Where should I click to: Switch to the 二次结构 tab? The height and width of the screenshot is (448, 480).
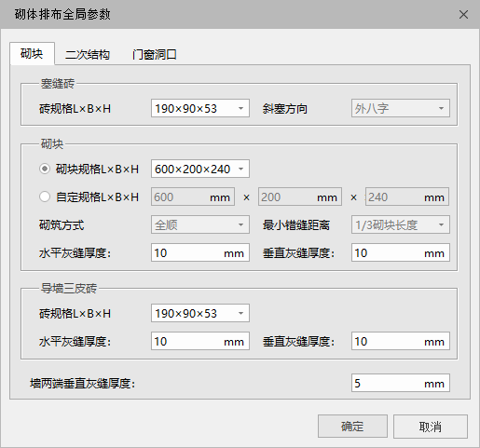click(x=88, y=54)
